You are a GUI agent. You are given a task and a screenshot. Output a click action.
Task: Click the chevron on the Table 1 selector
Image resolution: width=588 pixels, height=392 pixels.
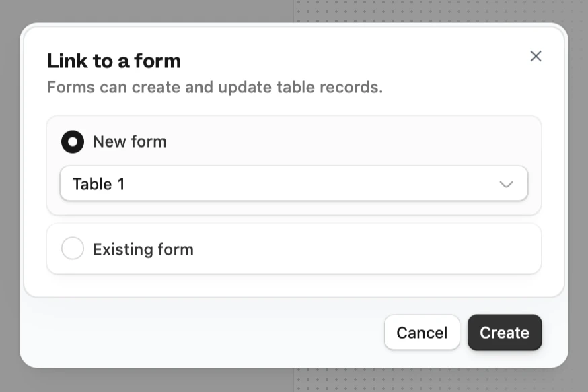(506, 183)
